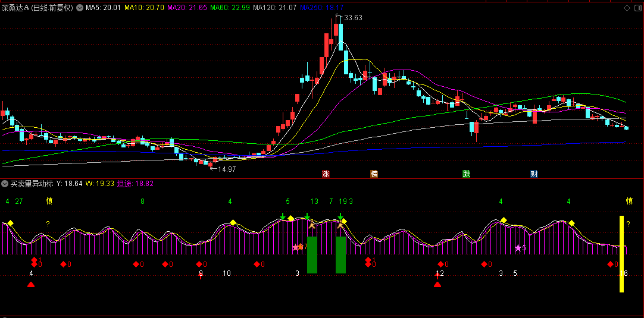Click the Y: 18.64 value
The width and height of the screenshot is (644, 318).
pos(70,184)
